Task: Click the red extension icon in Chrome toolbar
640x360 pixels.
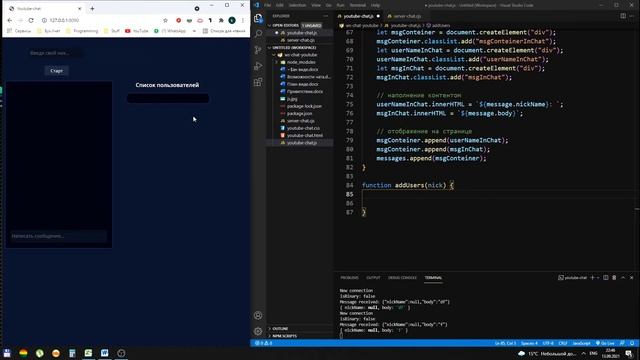Action: tap(178, 20)
